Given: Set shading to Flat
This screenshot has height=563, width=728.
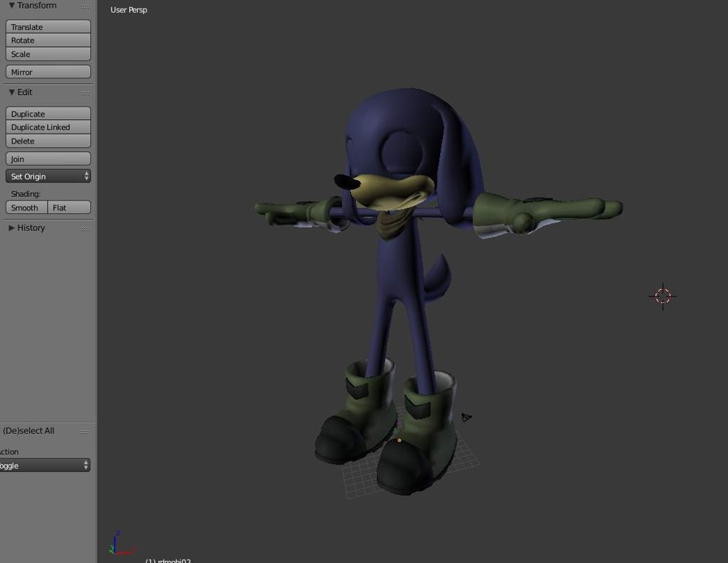Looking at the screenshot, I should point(69,208).
